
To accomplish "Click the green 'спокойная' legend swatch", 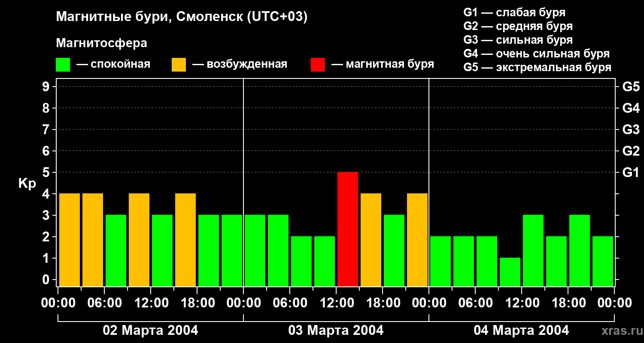I will click(63, 65).
